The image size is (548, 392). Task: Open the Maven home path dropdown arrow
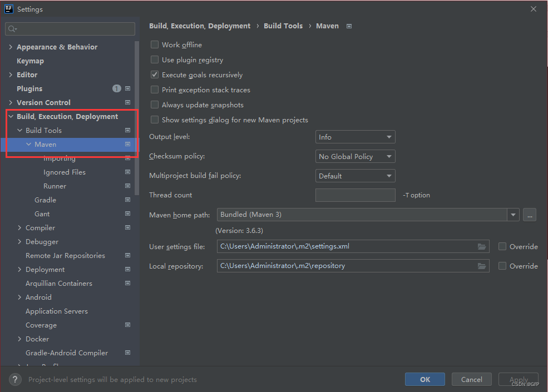tap(513, 215)
